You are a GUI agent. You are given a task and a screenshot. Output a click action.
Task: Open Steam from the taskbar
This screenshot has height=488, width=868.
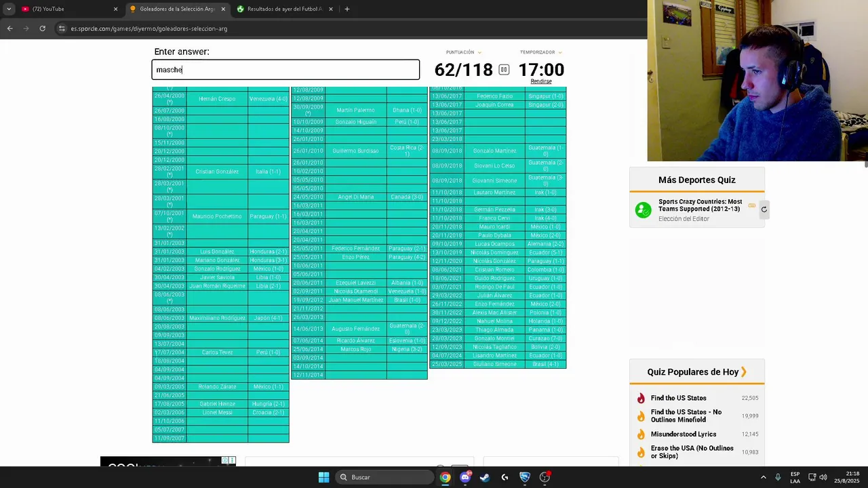485,477
